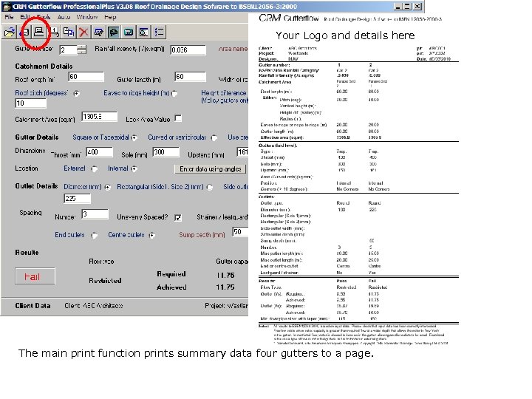Click the Sole (mm) field
This screenshot has height=399, width=532.
click(166, 152)
